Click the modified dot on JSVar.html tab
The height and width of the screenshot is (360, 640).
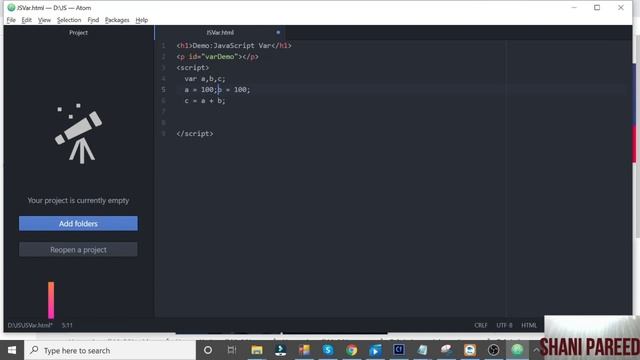point(278,32)
